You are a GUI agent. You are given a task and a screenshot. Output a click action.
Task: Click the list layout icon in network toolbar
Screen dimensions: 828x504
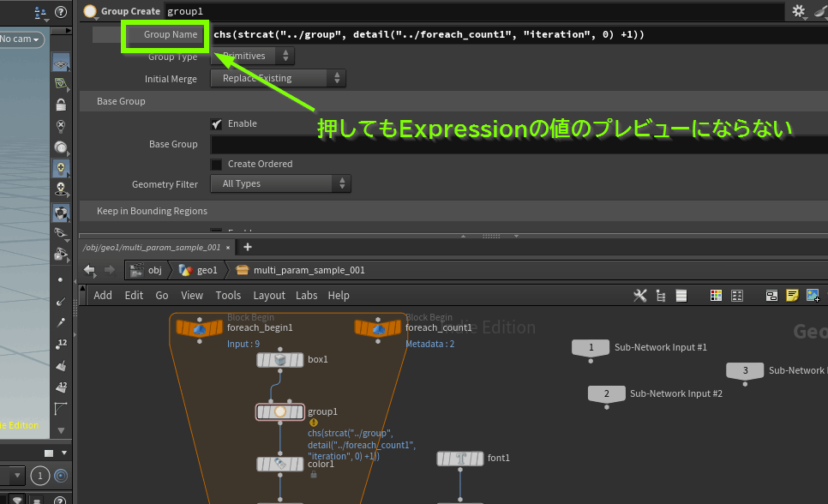[681, 295]
